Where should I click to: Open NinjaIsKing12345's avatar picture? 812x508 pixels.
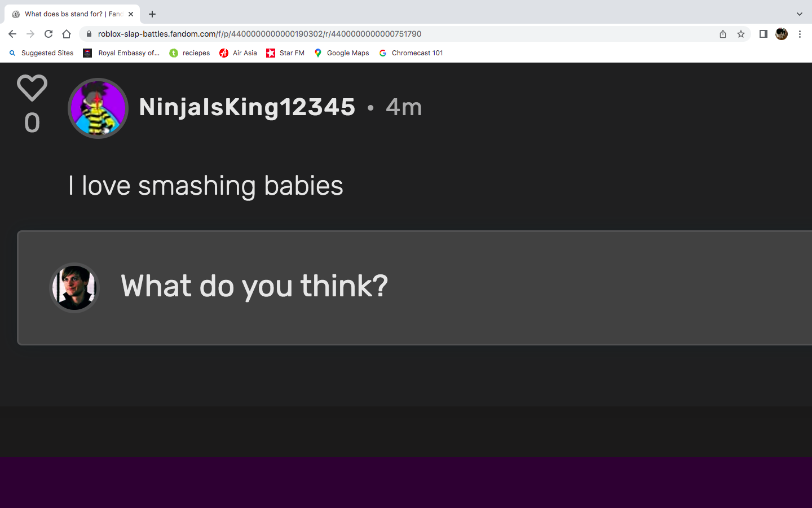pyautogui.click(x=98, y=108)
